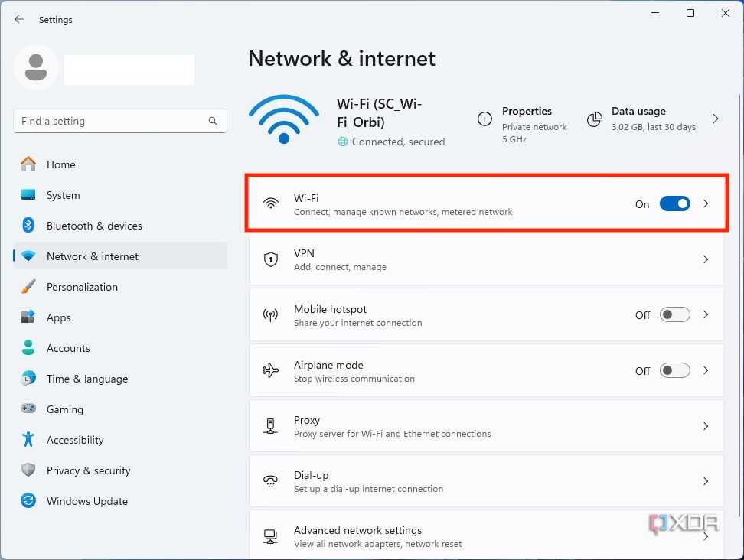Click the Gaming controller icon
Screen dimensions: 744x560
28,409
